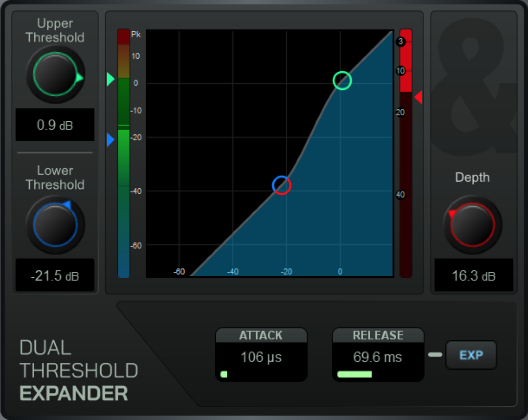Screen dimensions: 528x420
Task: Click green upper threshold arrow beside input meter
Action: tap(110, 79)
